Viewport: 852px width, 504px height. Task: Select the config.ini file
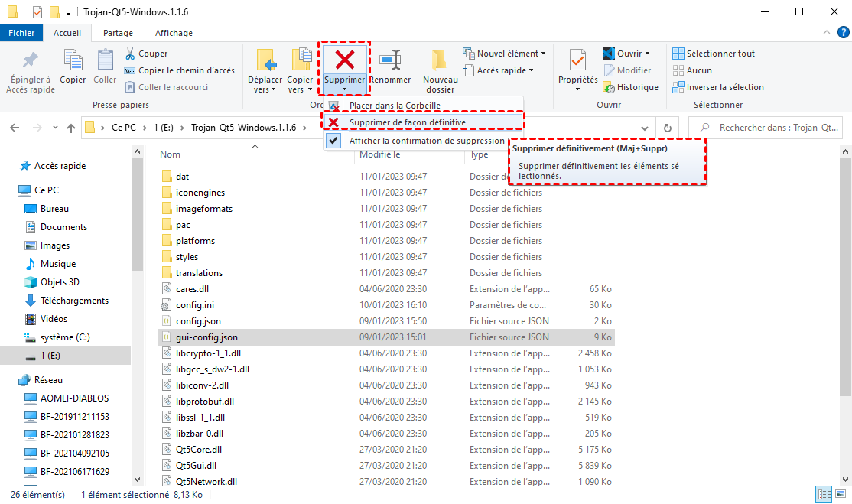pyautogui.click(x=194, y=305)
